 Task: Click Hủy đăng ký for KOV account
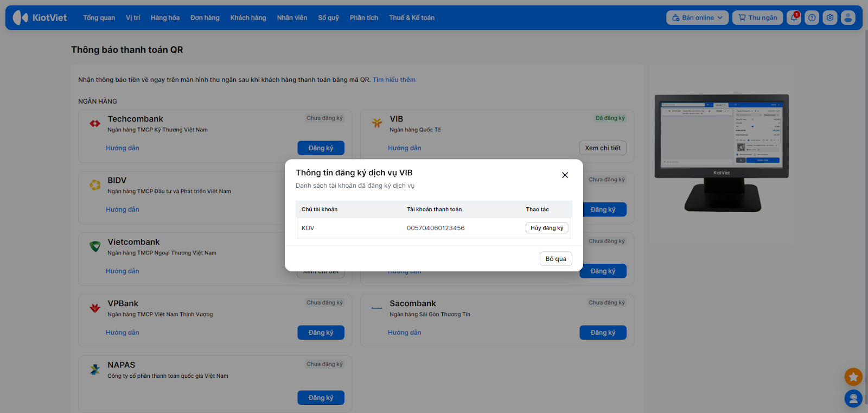546,228
